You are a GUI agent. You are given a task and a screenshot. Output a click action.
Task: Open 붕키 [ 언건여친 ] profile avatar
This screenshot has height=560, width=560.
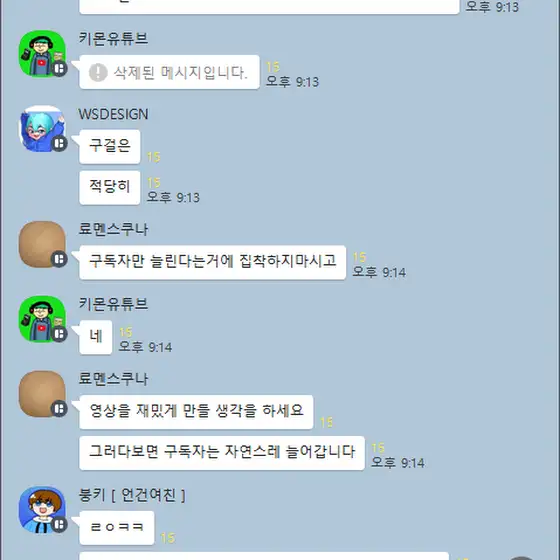pos(42,510)
